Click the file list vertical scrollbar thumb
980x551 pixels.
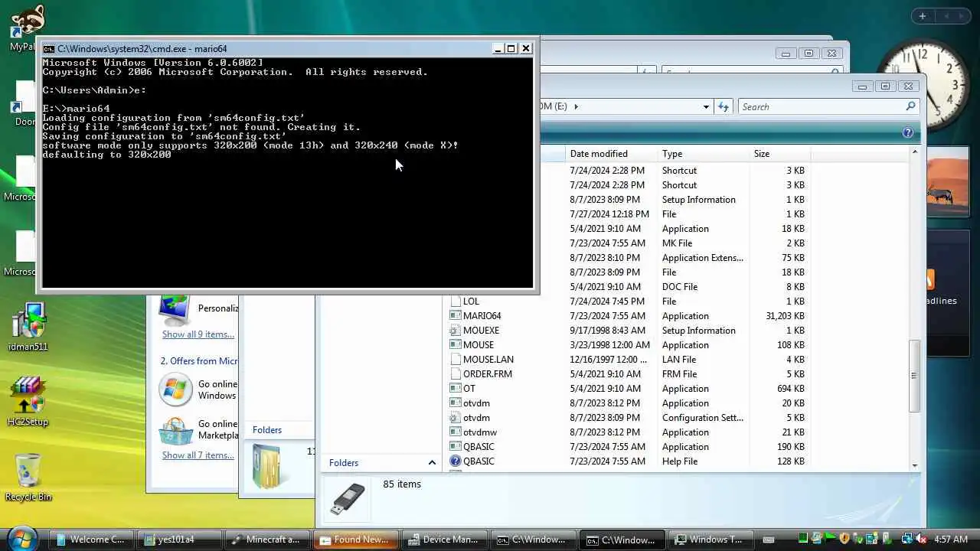click(x=914, y=376)
